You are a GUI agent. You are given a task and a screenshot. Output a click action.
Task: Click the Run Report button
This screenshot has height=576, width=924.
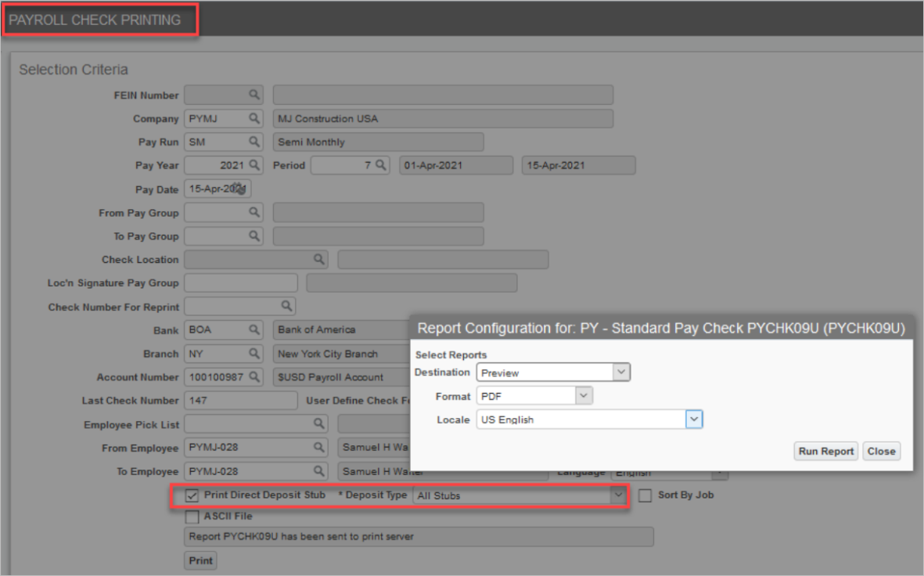[x=825, y=451]
